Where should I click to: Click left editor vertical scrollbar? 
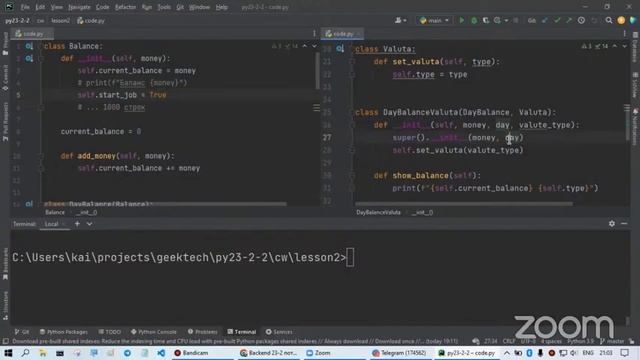pyautogui.click(x=317, y=71)
